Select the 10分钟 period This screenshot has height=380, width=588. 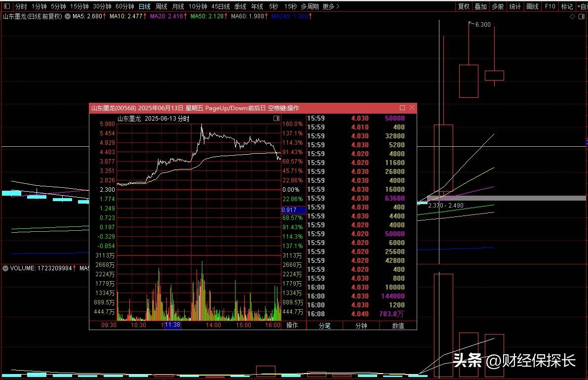click(197, 6)
